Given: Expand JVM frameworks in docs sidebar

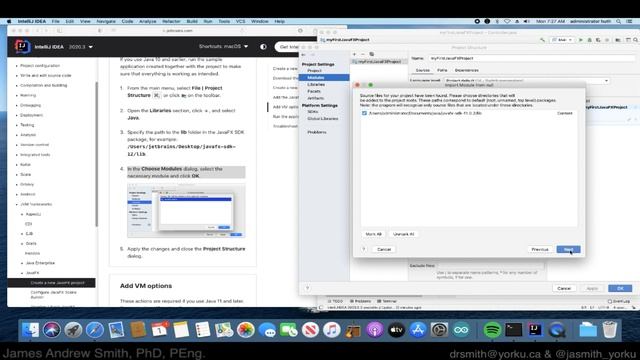Looking at the screenshot, I should [36, 204].
